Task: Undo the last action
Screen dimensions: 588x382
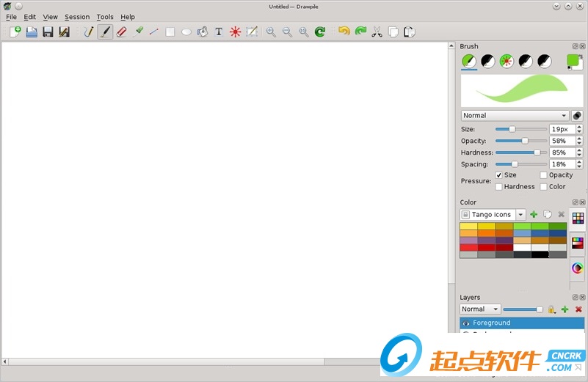Action: [344, 31]
